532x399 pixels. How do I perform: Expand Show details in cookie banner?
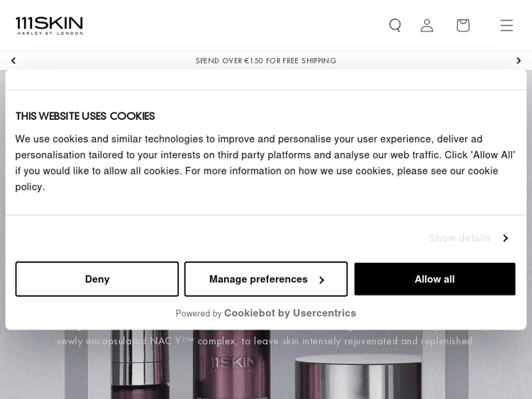(x=460, y=238)
